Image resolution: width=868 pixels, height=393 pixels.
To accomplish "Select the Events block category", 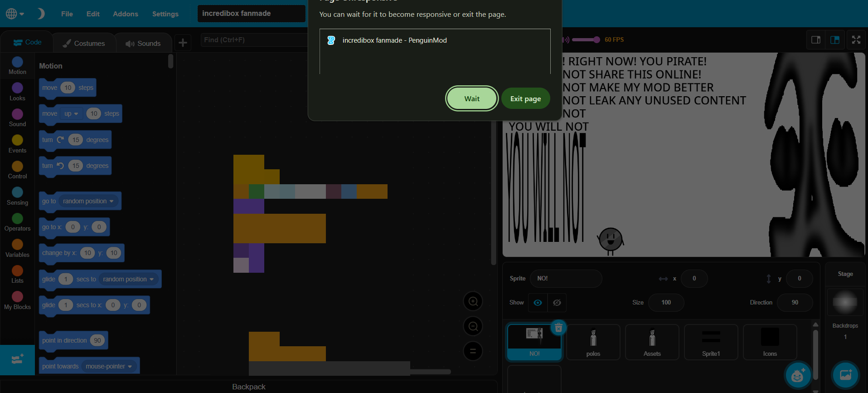I will tap(17, 144).
